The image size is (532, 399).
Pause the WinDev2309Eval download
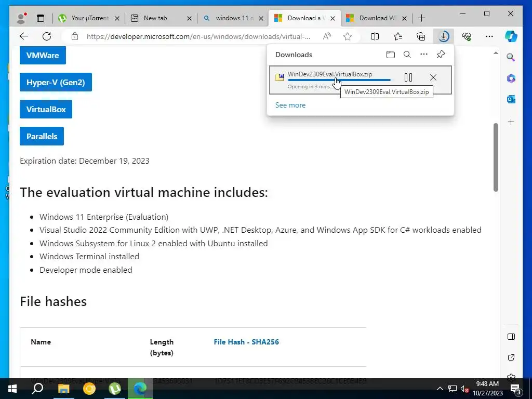point(408,78)
